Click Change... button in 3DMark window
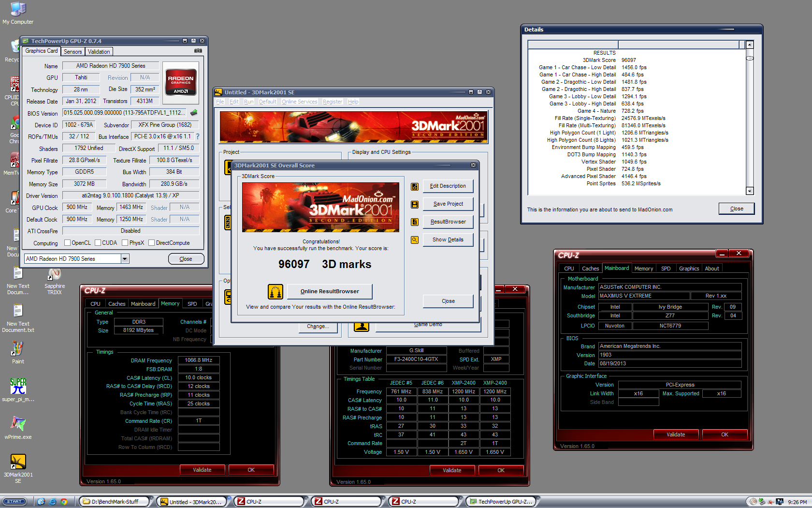The width and height of the screenshot is (812, 508). point(318,327)
